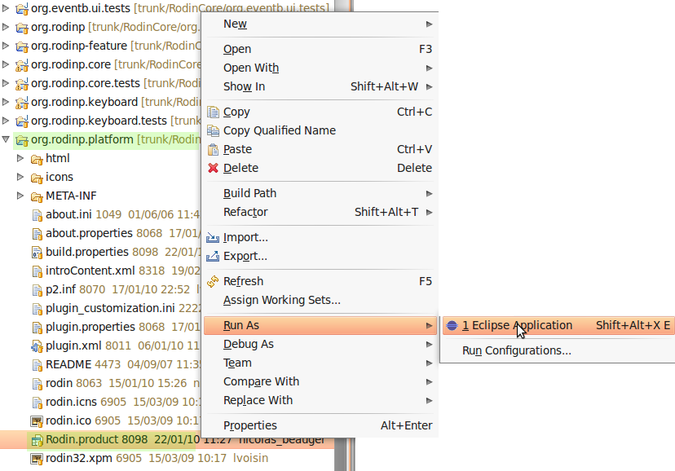
Task: Click the Export icon in menu
Action: (x=213, y=256)
